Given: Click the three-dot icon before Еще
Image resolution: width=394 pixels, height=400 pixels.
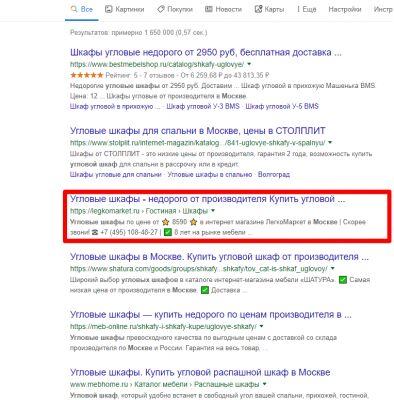Looking at the screenshot, I should click(298, 9).
